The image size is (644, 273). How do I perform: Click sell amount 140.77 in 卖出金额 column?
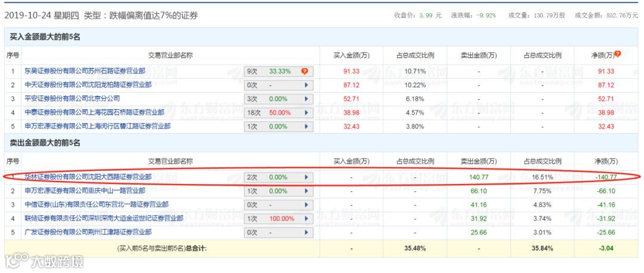pyautogui.click(x=478, y=177)
